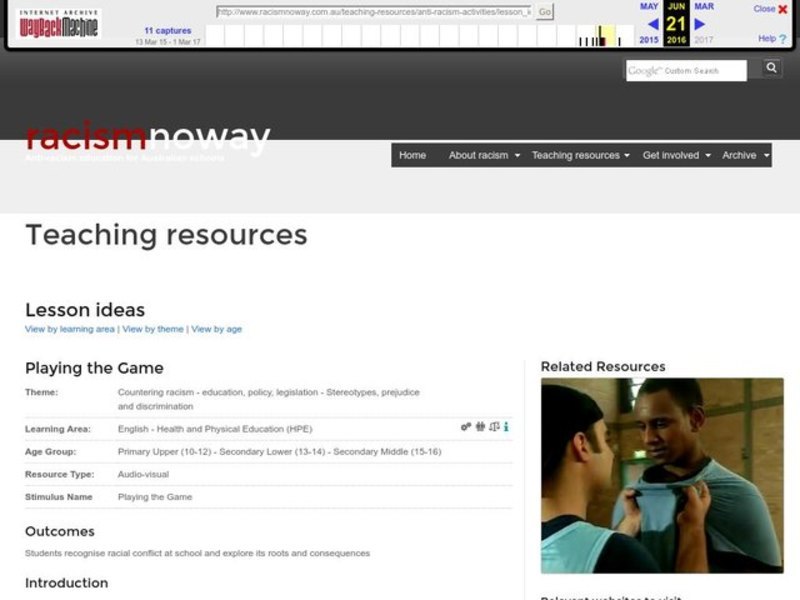
Task: Click the people group icon in the resource row
Action: (480, 427)
